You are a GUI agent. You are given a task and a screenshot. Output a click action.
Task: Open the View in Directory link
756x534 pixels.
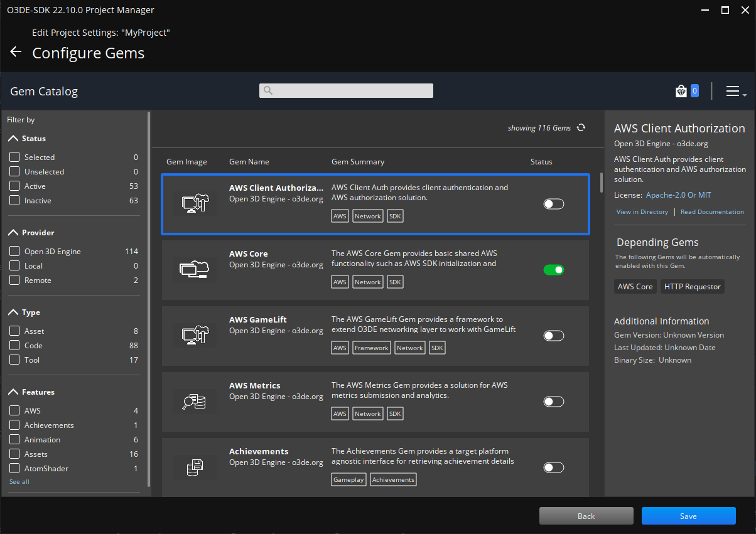642,212
